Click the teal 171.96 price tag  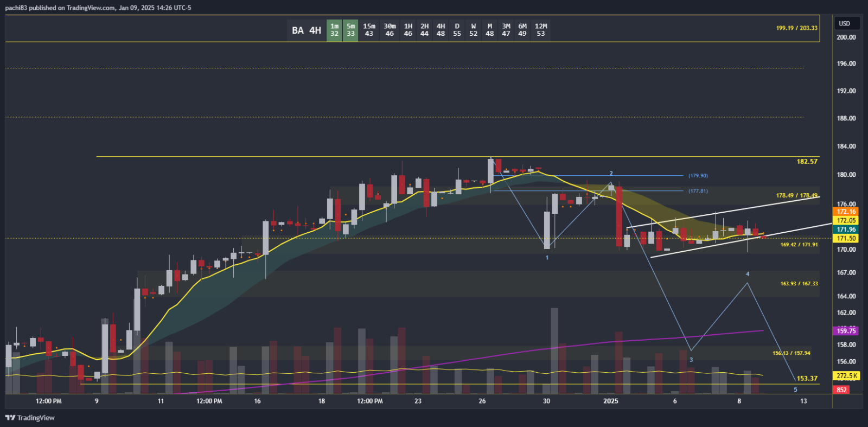(846, 230)
